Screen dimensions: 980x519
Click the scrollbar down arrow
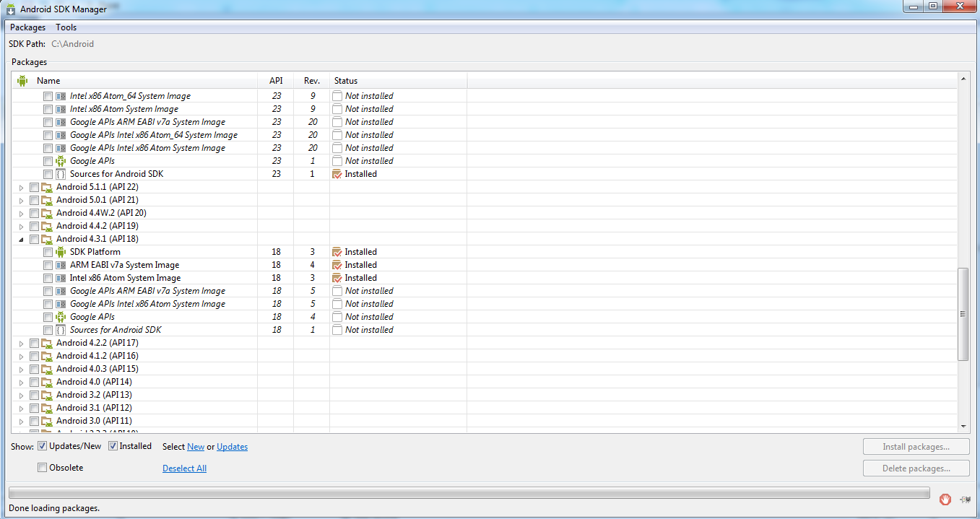pos(963,427)
